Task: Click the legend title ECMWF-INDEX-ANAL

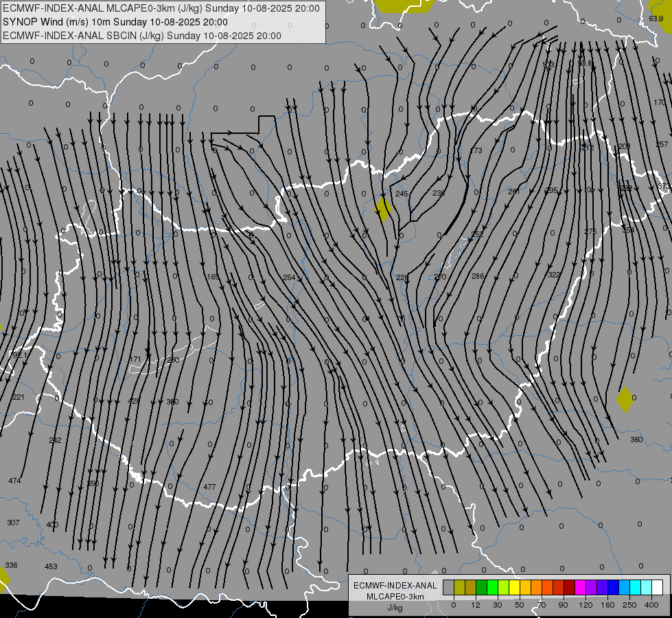Action: [x=395, y=586]
